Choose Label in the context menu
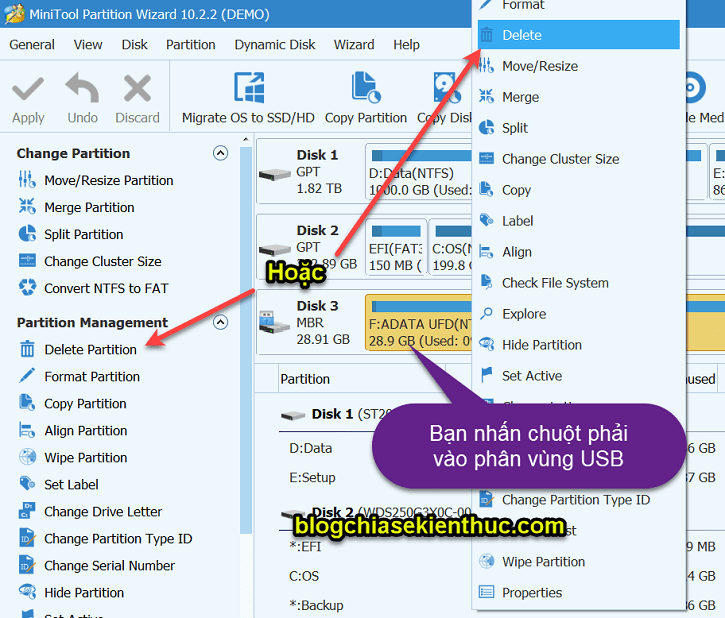Image resolution: width=725 pixels, height=618 pixels. coord(579,221)
